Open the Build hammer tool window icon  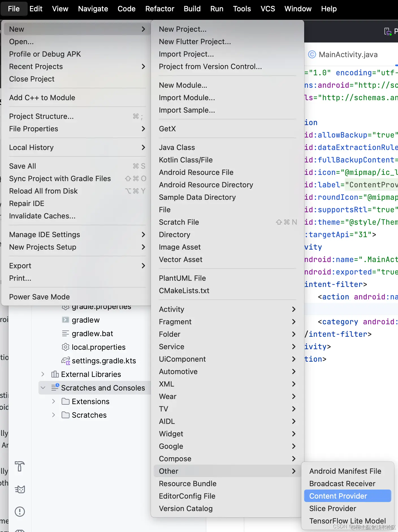[20, 466]
